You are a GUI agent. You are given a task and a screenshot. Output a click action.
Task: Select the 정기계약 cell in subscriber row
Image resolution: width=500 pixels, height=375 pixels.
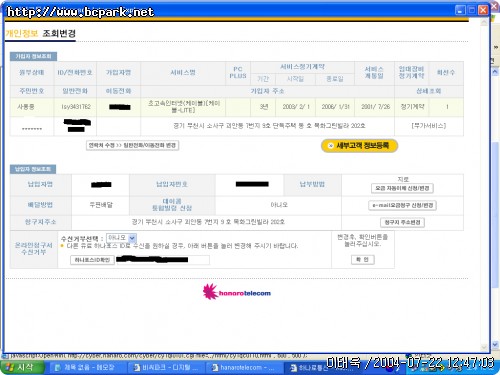tap(412, 107)
